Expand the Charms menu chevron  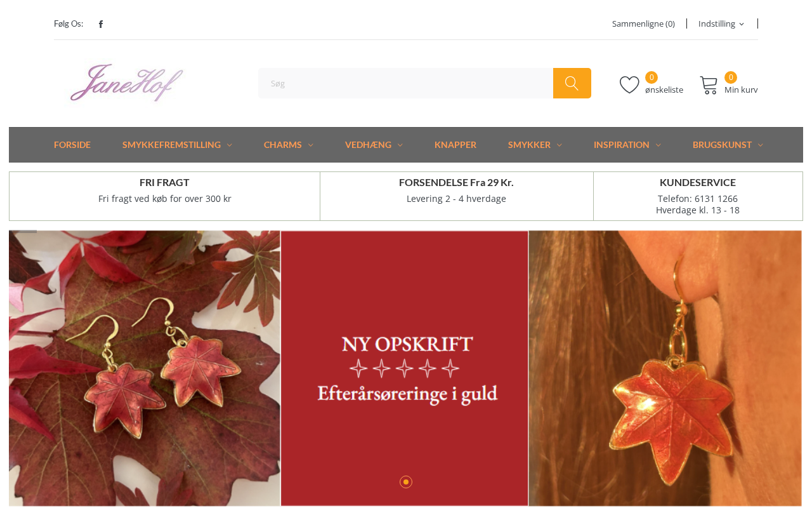[x=311, y=145]
